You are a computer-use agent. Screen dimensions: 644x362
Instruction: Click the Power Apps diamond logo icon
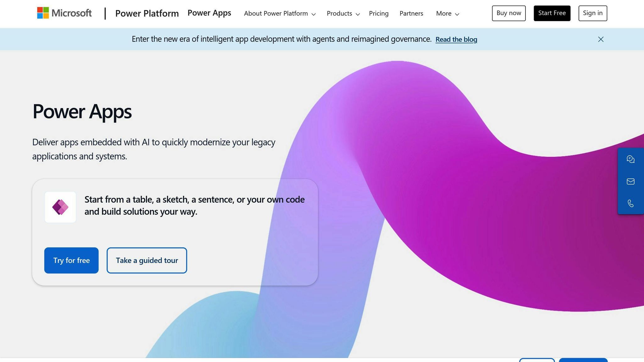pyautogui.click(x=60, y=207)
